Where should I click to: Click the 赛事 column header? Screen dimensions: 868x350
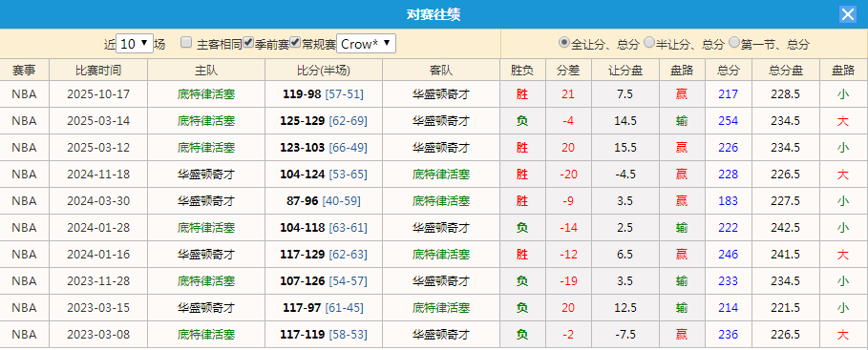point(25,71)
